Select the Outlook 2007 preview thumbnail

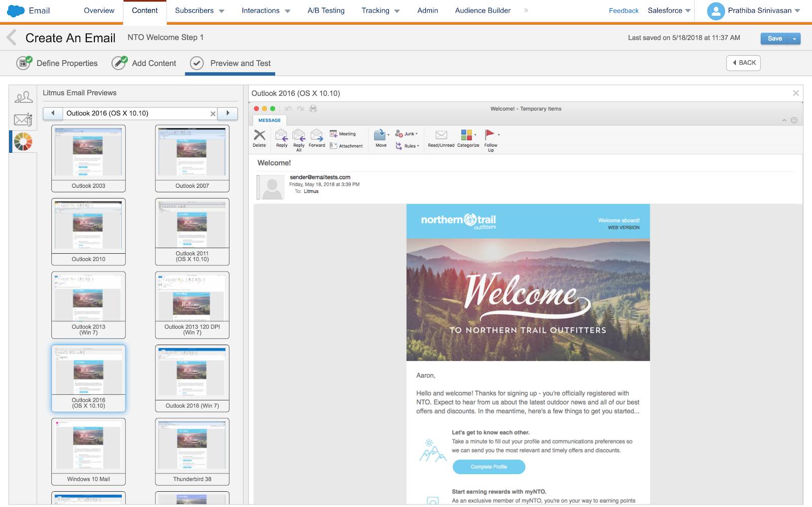tap(192, 158)
